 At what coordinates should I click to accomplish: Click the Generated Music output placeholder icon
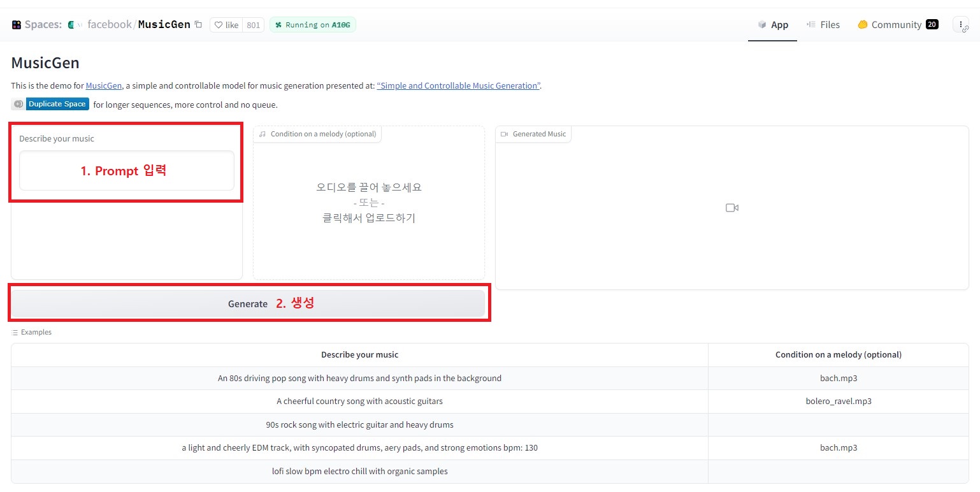732,208
